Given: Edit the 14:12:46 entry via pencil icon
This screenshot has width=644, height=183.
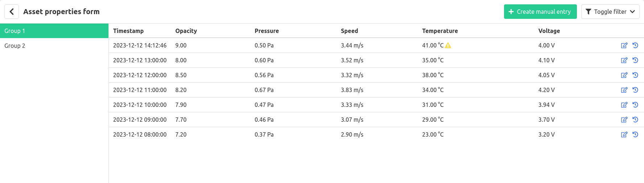Looking at the screenshot, I should click(x=624, y=45).
